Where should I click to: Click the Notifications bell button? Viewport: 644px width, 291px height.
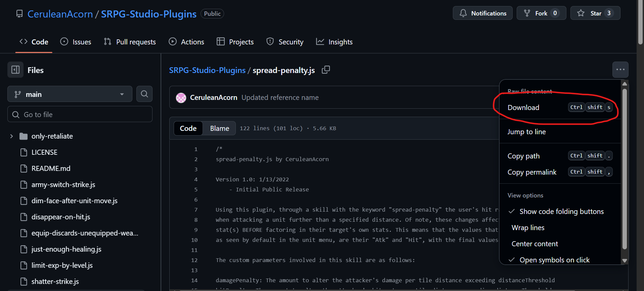coord(482,13)
